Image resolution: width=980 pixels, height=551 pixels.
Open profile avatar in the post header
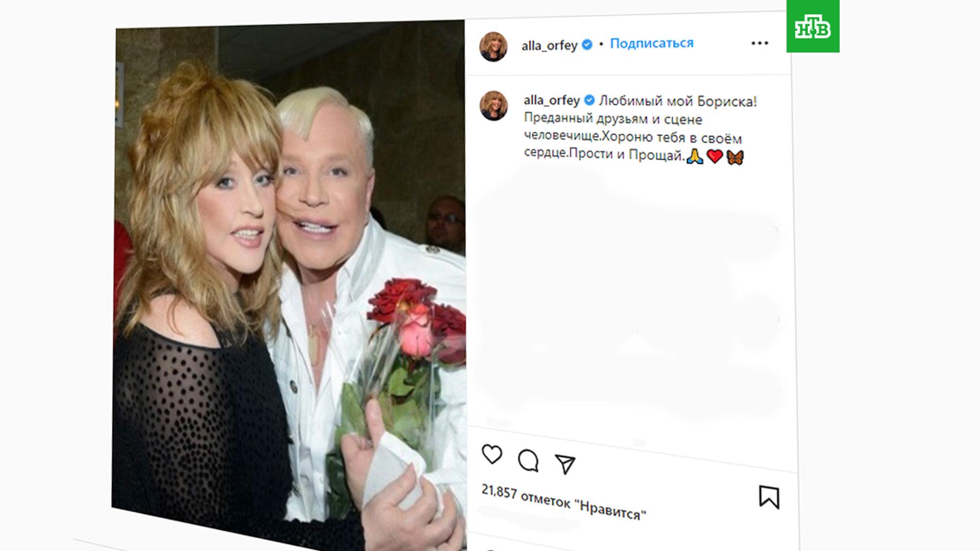pyautogui.click(x=493, y=46)
